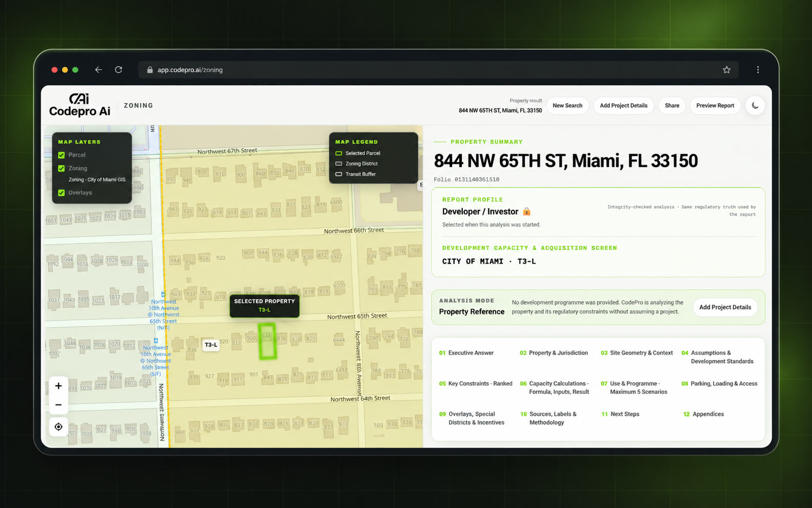Click the Northwest 66th Street map label
The height and width of the screenshot is (508, 812).
pyautogui.click(x=354, y=231)
